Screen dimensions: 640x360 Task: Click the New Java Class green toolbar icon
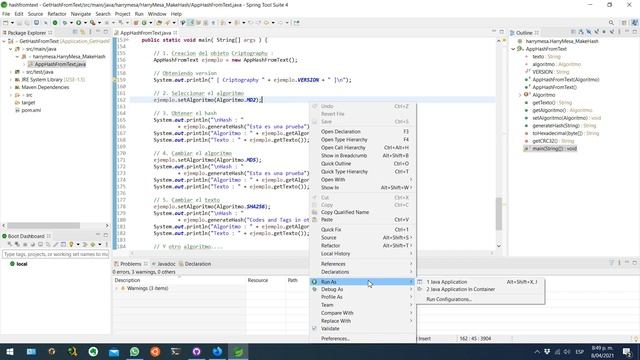(144, 23)
